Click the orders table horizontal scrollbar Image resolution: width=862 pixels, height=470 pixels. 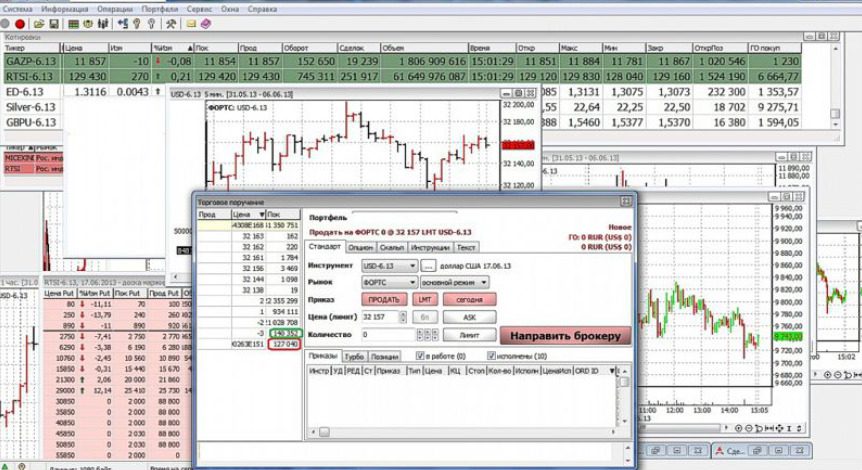pyautogui.click(x=463, y=432)
